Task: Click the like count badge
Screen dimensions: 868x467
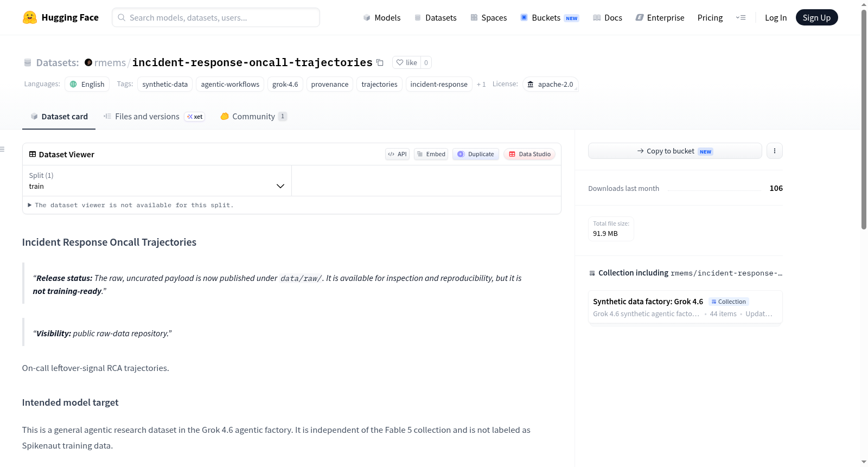Action: point(426,62)
